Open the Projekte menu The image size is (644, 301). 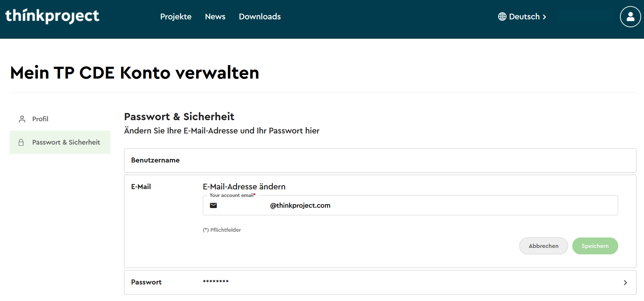tap(176, 17)
